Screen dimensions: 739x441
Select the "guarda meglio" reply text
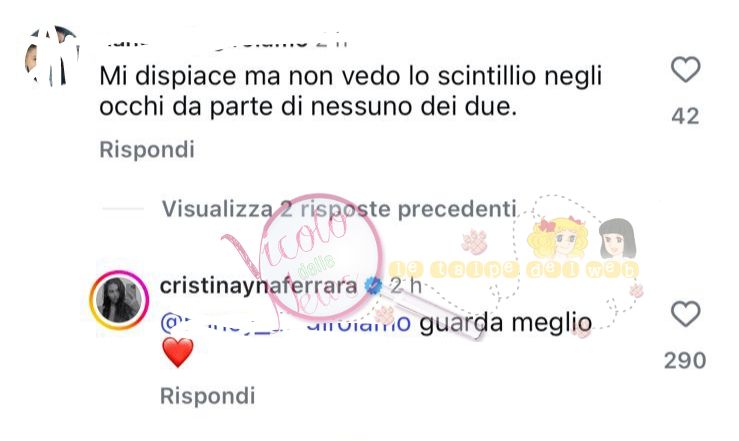coord(506,323)
